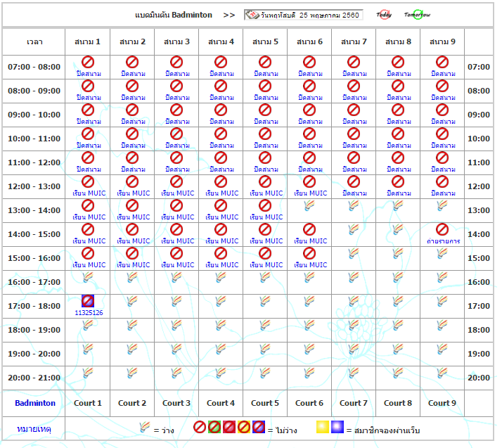Open the calendar date picker icon
The width and height of the screenshot is (502, 448).
pos(252,15)
